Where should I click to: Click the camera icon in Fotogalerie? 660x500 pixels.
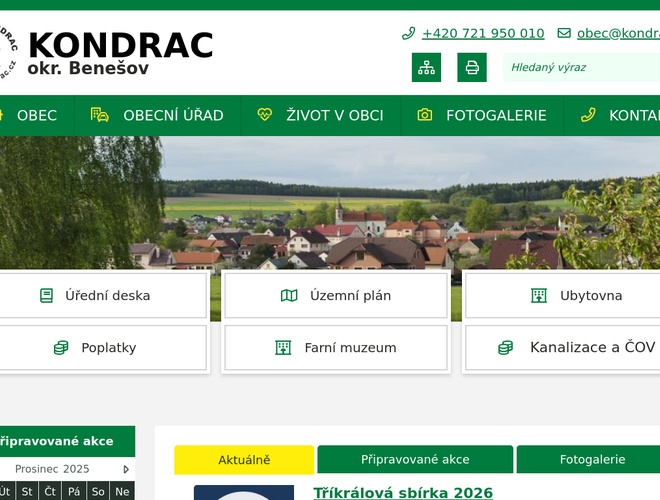[x=425, y=115]
